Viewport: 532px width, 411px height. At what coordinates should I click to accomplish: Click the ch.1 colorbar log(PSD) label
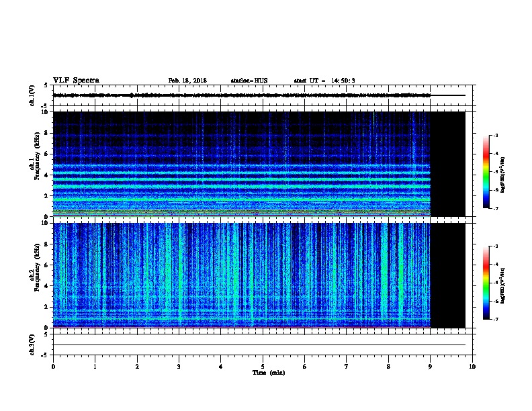click(x=503, y=175)
